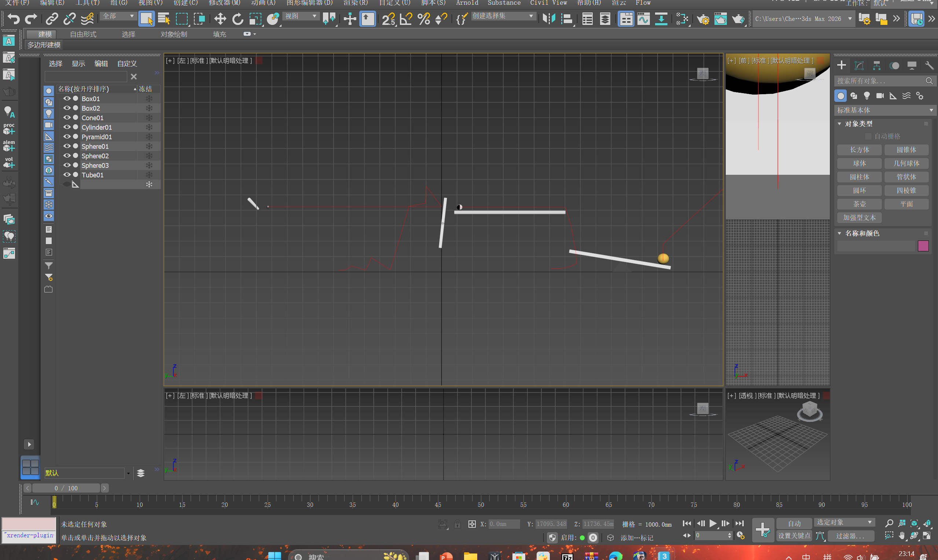This screenshot has width=938, height=560.
Task: Click the 球体 sphere button
Action: click(859, 163)
